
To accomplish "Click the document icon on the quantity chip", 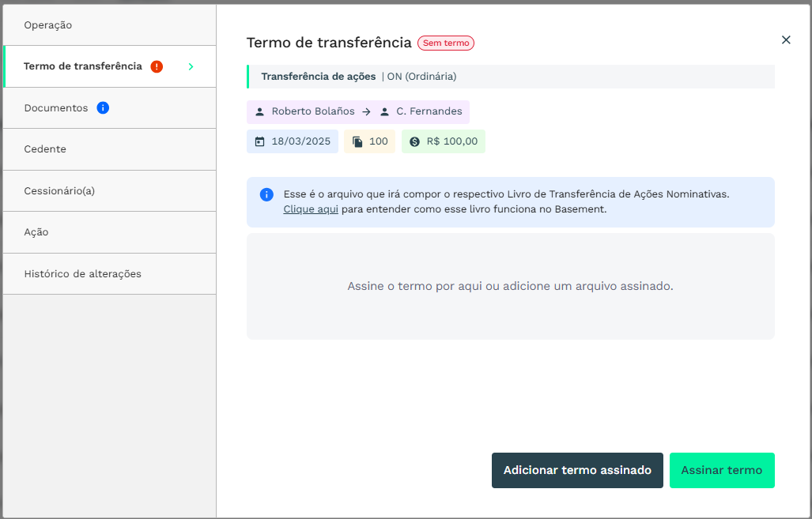I will pos(357,142).
